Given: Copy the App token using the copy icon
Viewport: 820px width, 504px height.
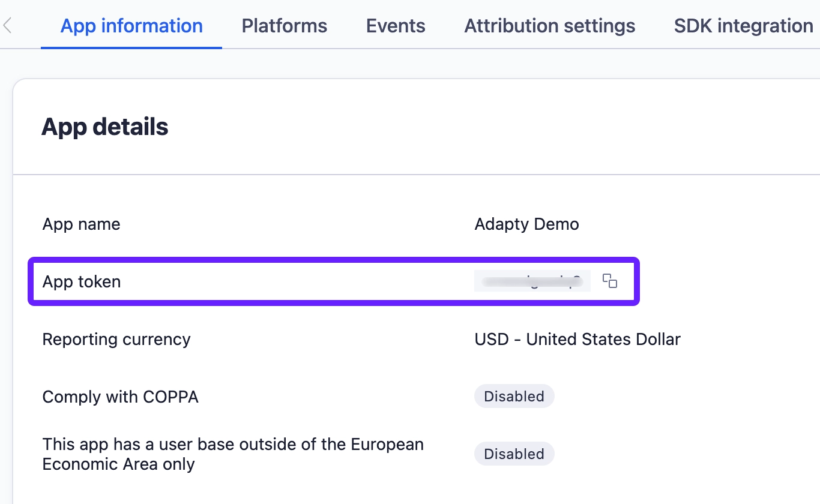Looking at the screenshot, I should point(610,281).
